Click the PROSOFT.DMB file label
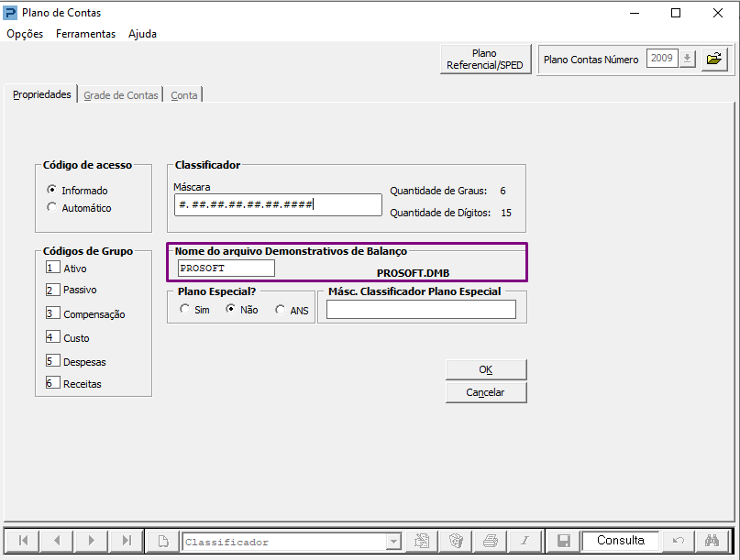Viewport: 740px width, 560px height. coord(413,273)
